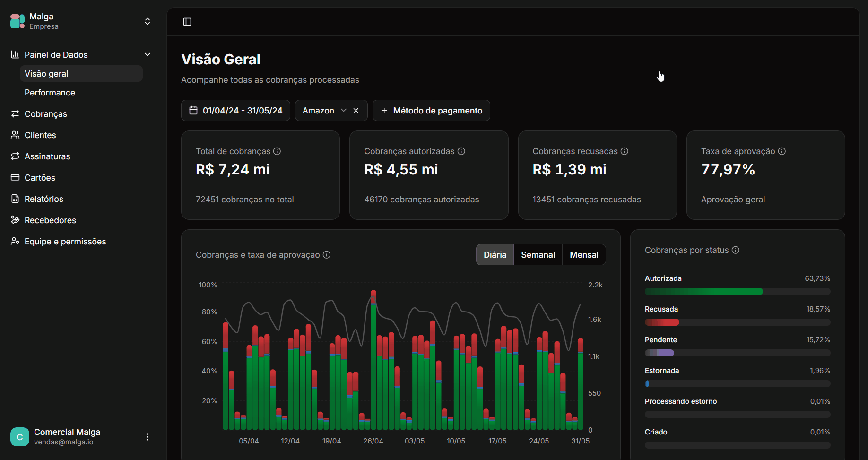Image resolution: width=868 pixels, height=460 pixels.
Task: Click the Comercial Malga user avatar
Action: 20,437
